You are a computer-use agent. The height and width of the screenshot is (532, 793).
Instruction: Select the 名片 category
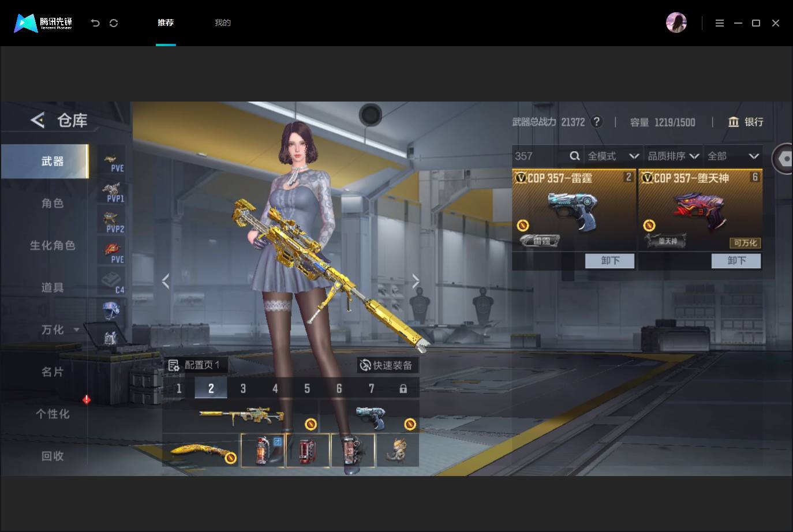click(x=52, y=372)
